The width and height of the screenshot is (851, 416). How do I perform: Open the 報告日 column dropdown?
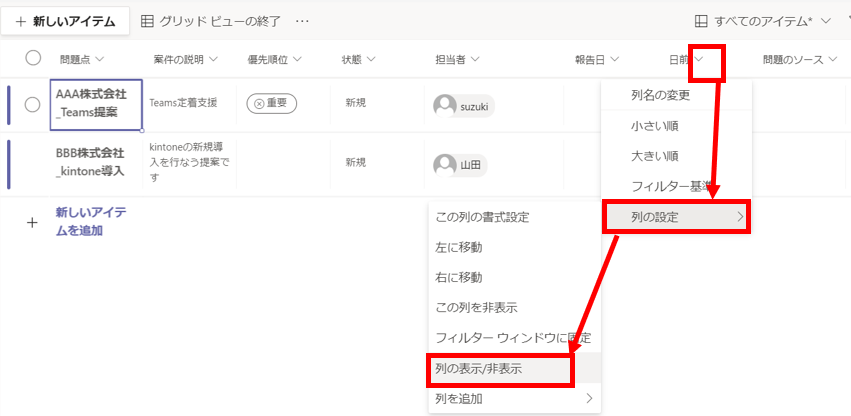(x=614, y=60)
